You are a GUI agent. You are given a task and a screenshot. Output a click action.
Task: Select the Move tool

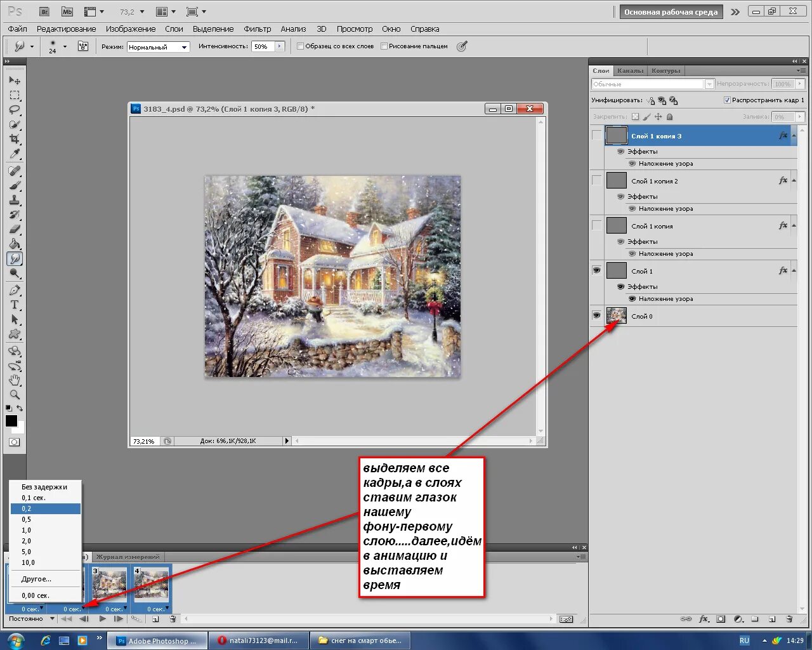click(x=15, y=81)
